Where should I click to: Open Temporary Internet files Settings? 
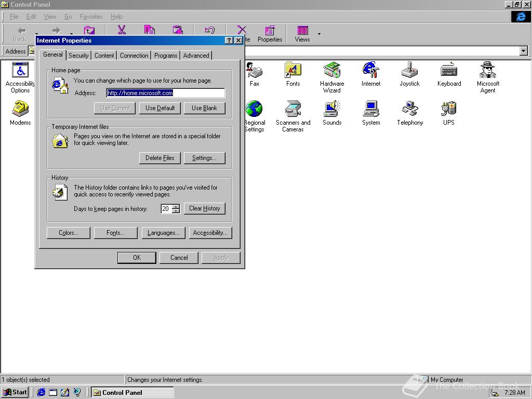coord(204,158)
